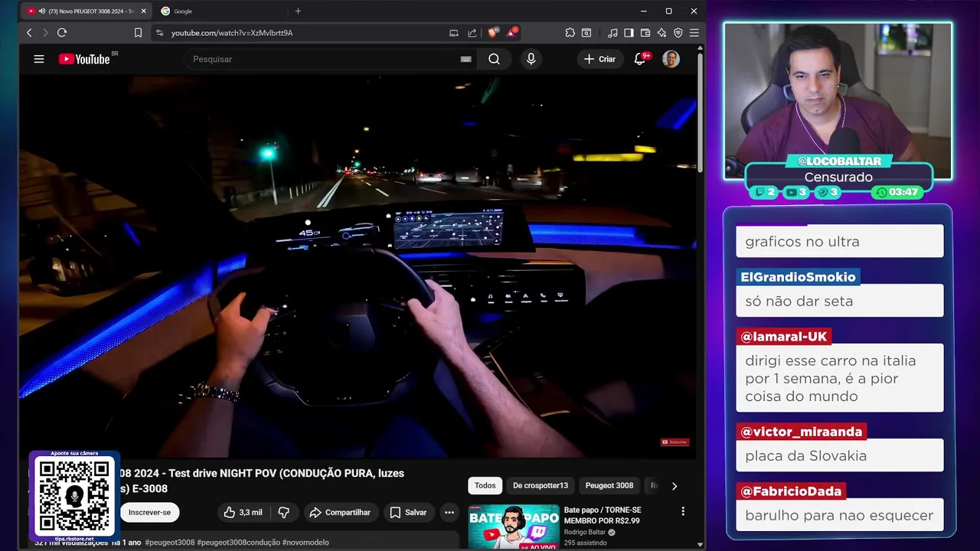The height and width of the screenshot is (551, 980).
Task: Click the Subscribe watermark in the video
Action: 675,442
